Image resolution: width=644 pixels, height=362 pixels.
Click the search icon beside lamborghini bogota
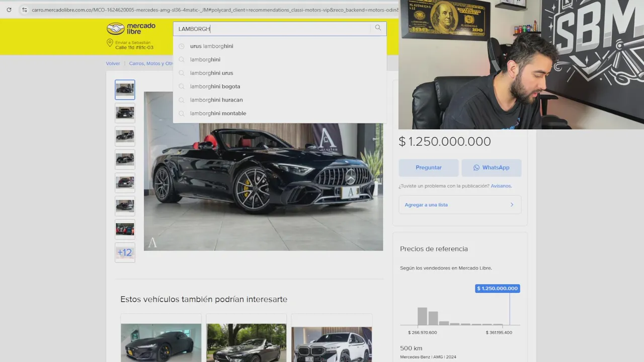[182, 86]
